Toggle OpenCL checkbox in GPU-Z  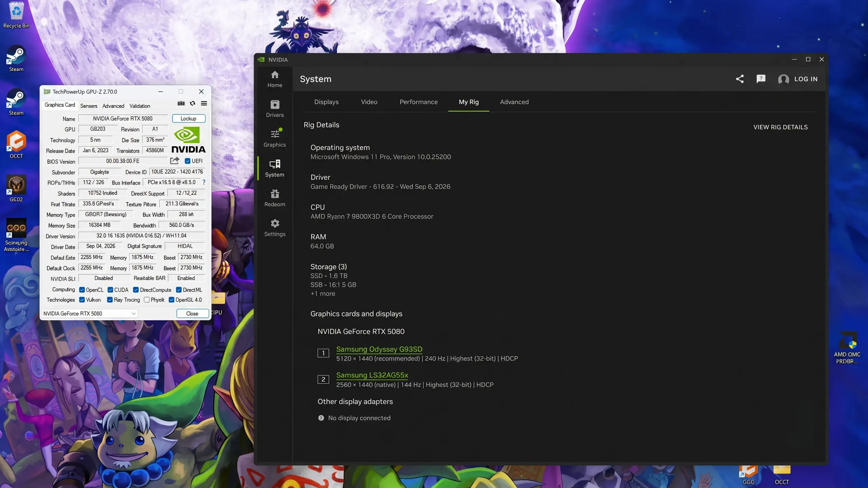[82, 290]
